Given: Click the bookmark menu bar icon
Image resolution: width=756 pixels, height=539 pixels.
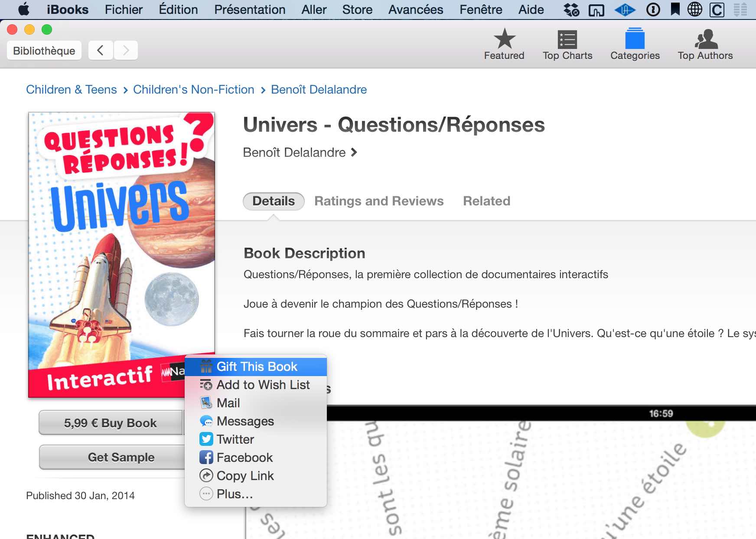Looking at the screenshot, I should click(675, 9).
